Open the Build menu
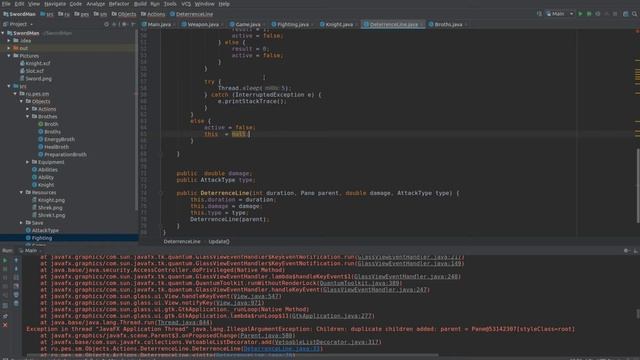Screen dimensions: 640x360 (140, 4)
